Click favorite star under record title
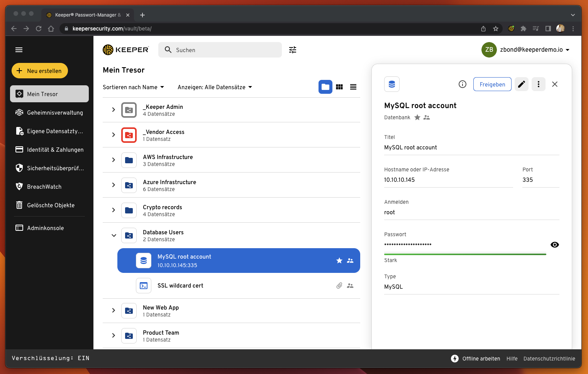 click(x=417, y=117)
